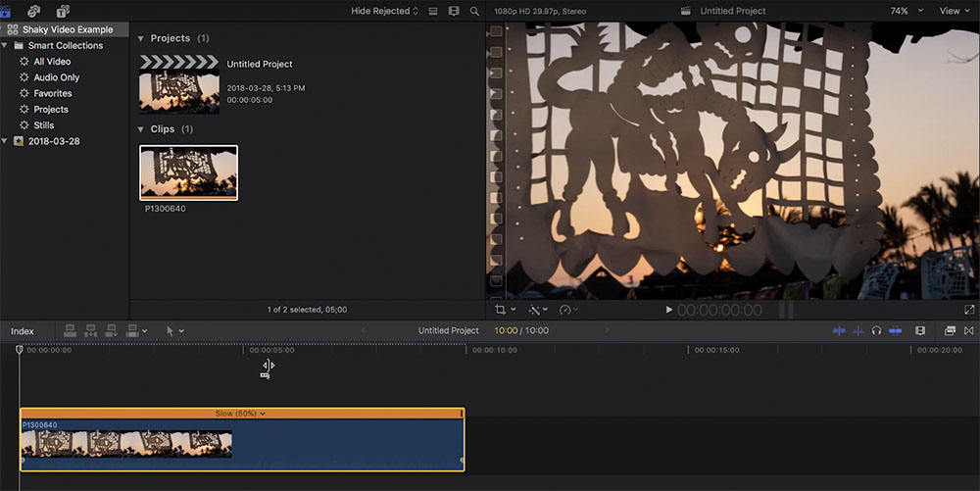This screenshot has height=491, width=980.
Task: Open the edit source media options arrow
Action: [x=145, y=331]
